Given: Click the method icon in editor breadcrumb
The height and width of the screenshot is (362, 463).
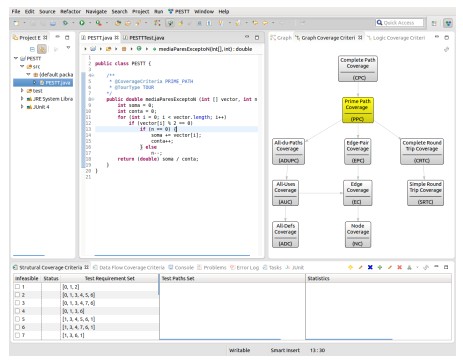Looking at the screenshot, I should coord(154,49).
